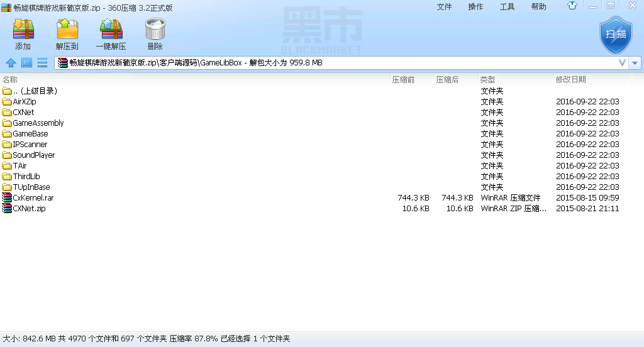Expand the address bar dropdown arrow
Screen dimensions: 644x347
point(635,63)
